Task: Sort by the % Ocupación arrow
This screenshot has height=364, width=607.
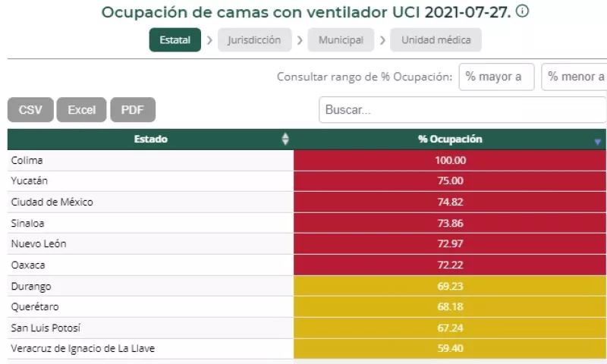Action: [x=597, y=141]
